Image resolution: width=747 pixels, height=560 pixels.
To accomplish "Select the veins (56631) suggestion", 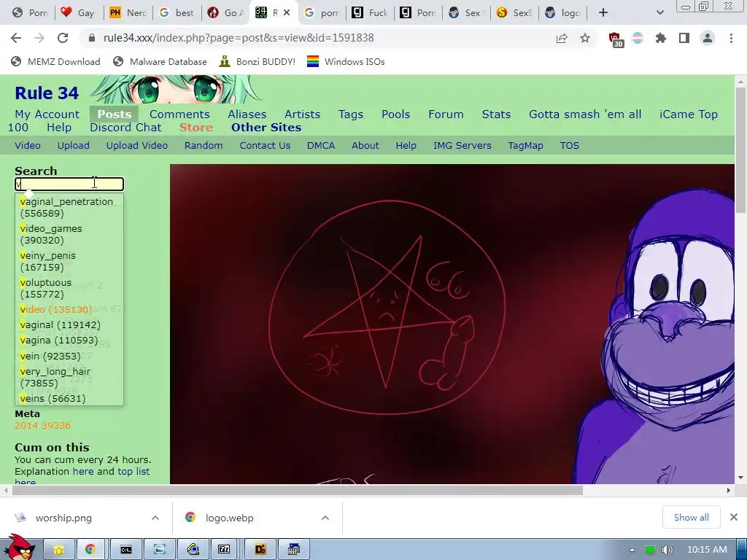I will click(x=69, y=399).
